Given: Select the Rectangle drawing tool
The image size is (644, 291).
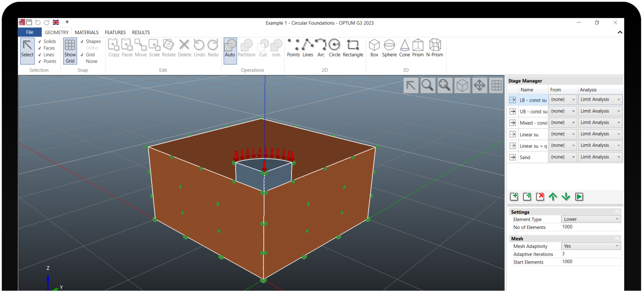Looking at the screenshot, I should point(353,48).
